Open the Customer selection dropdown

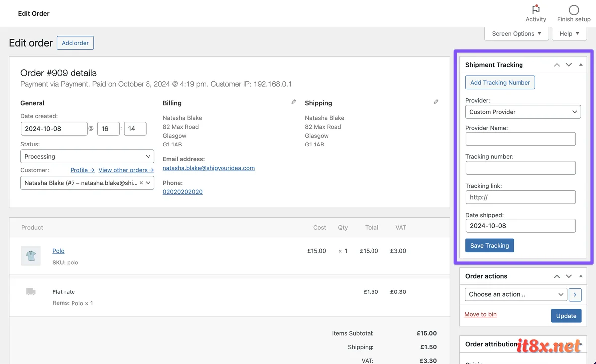coord(87,183)
